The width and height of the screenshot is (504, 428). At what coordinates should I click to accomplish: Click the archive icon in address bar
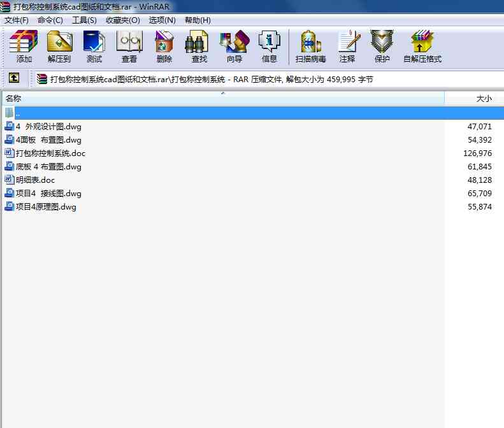42,79
